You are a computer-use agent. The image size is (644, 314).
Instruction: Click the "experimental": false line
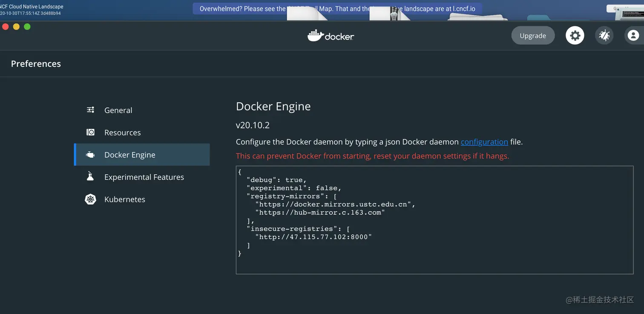[294, 188]
